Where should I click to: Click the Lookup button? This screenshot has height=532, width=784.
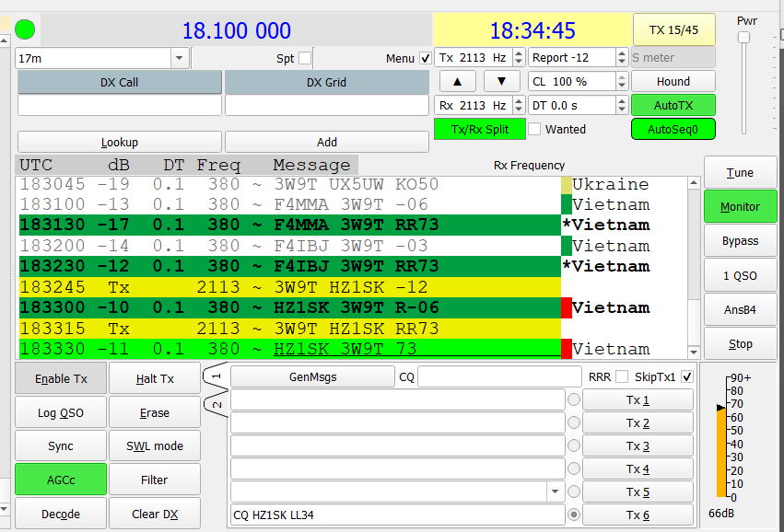[x=120, y=143]
